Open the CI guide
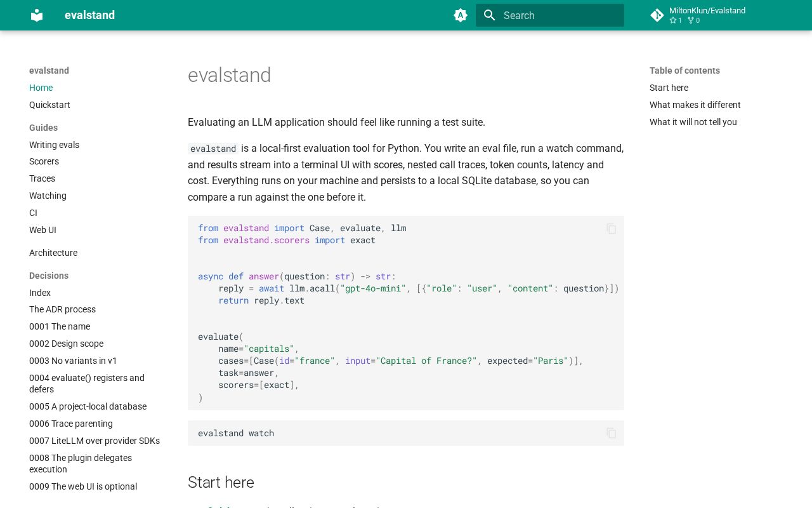 (33, 213)
